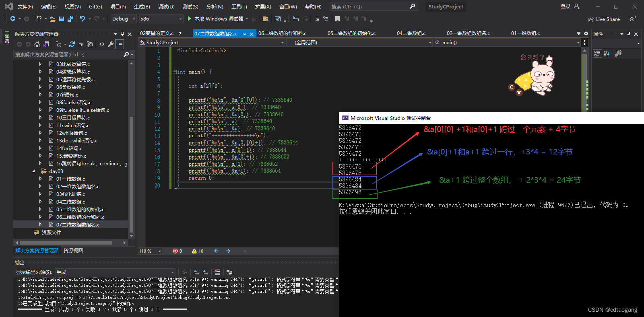The image size is (644, 317).
Task: Toggle Show All Files in Solution Explorer
Action: click(90, 44)
